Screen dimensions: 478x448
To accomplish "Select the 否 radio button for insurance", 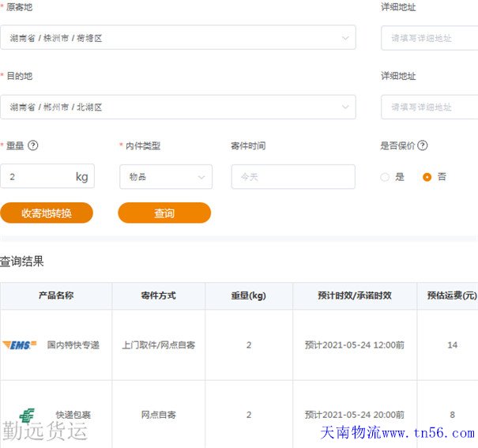I will click(x=427, y=177).
